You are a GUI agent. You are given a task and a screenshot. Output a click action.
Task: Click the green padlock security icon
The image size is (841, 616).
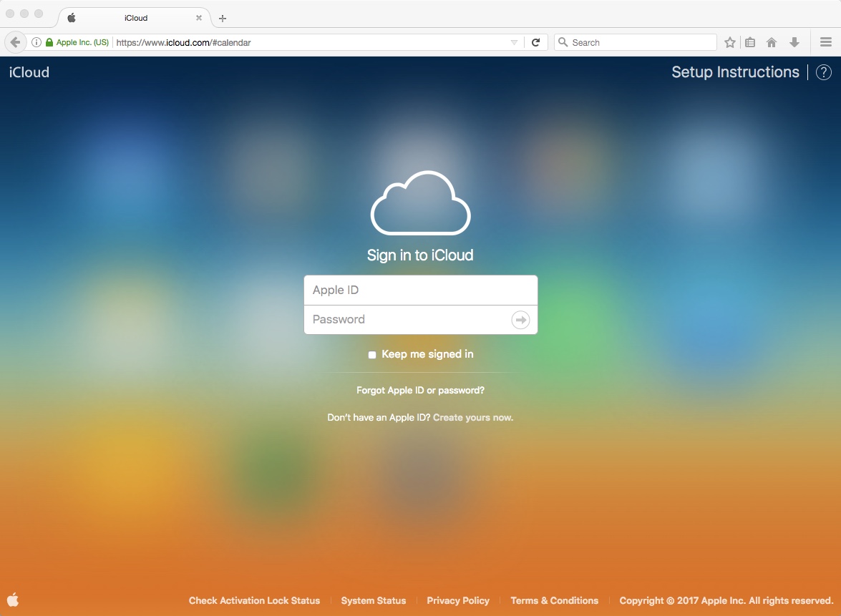click(49, 42)
